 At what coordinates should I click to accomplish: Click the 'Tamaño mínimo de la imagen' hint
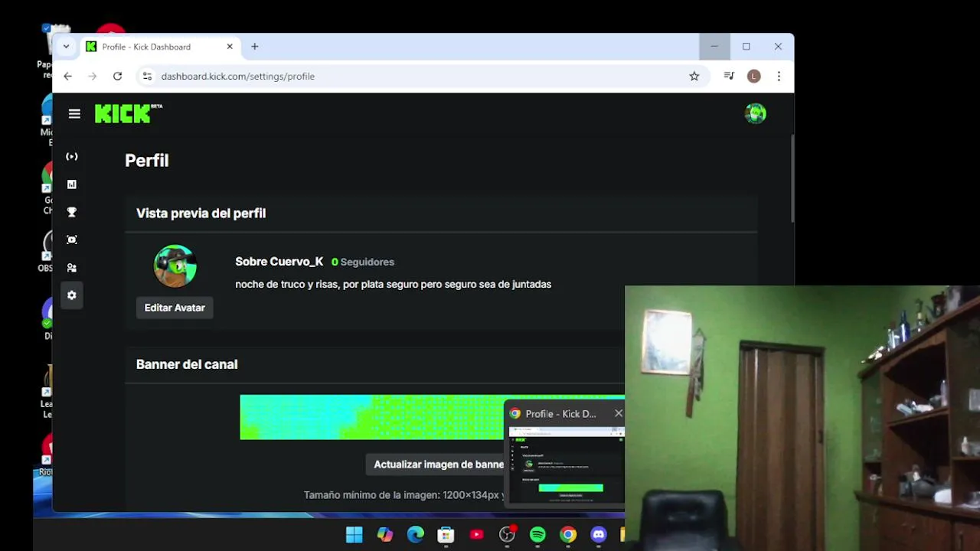tap(403, 495)
